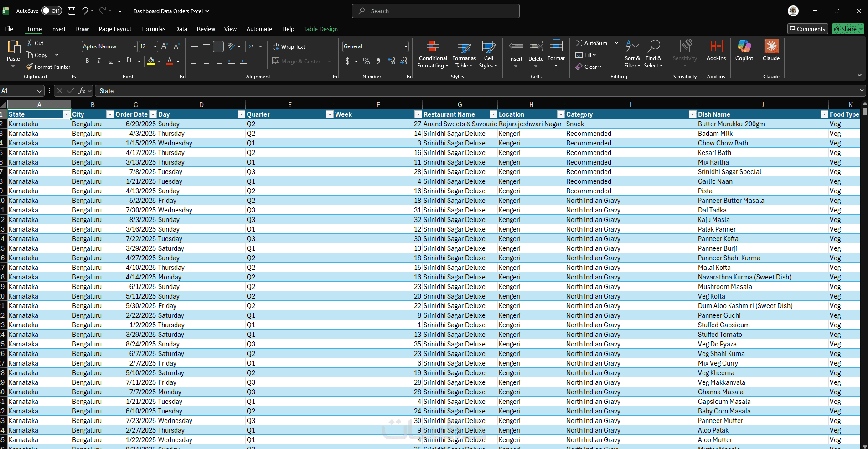This screenshot has height=449, width=868.
Task: Increase font size with larger A icon
Action: (165, 46)
